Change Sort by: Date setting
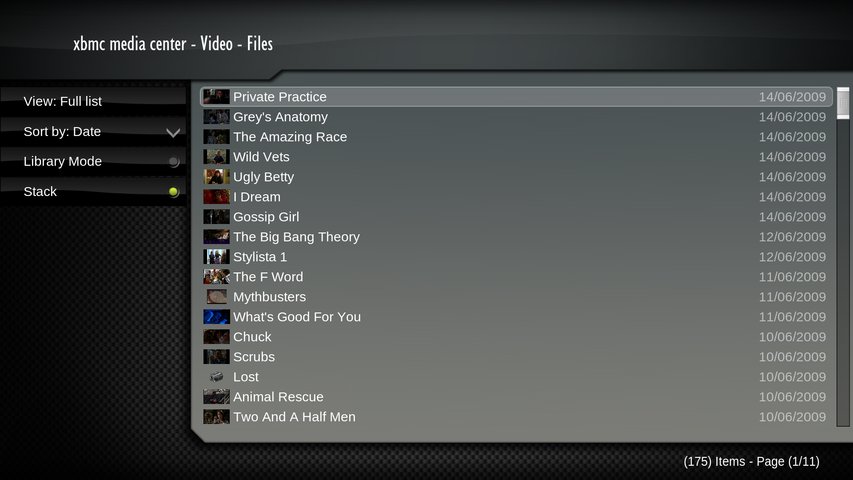Screen dimensions: 853x480 point(94,132)
